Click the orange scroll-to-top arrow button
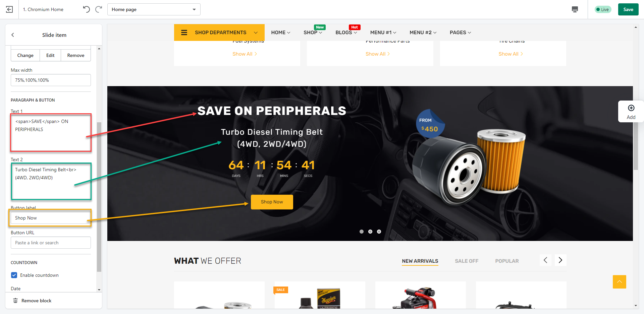This screenshot has width=644, height=314. [620, 282]
